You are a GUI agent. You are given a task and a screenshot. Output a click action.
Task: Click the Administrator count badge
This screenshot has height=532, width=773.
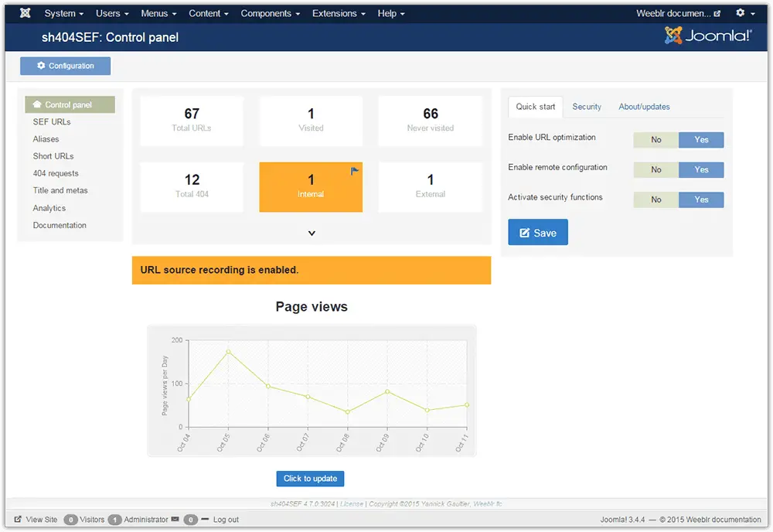click(x=114, y=519)
